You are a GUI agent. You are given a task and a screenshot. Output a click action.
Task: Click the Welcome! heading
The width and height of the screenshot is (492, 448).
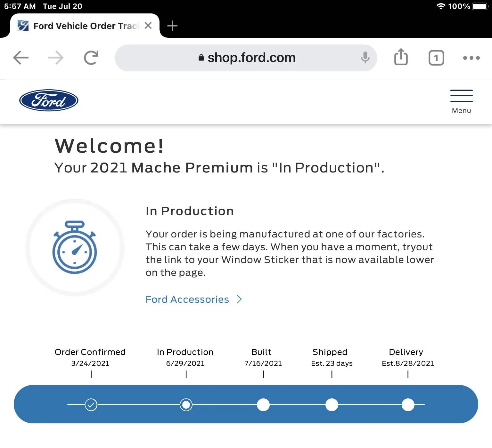coord(110,146)
